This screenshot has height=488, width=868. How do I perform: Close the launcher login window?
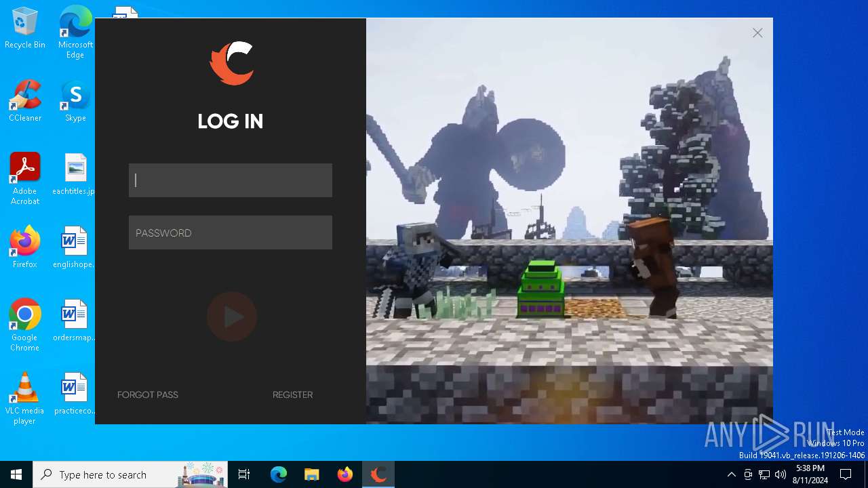pos(757,33)
